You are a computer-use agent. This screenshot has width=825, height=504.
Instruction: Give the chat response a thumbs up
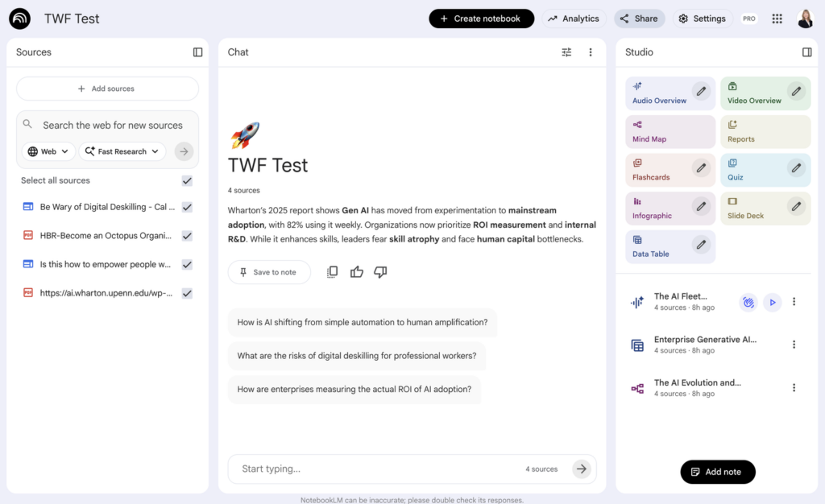pyautogui.click(x=357, y=272)
